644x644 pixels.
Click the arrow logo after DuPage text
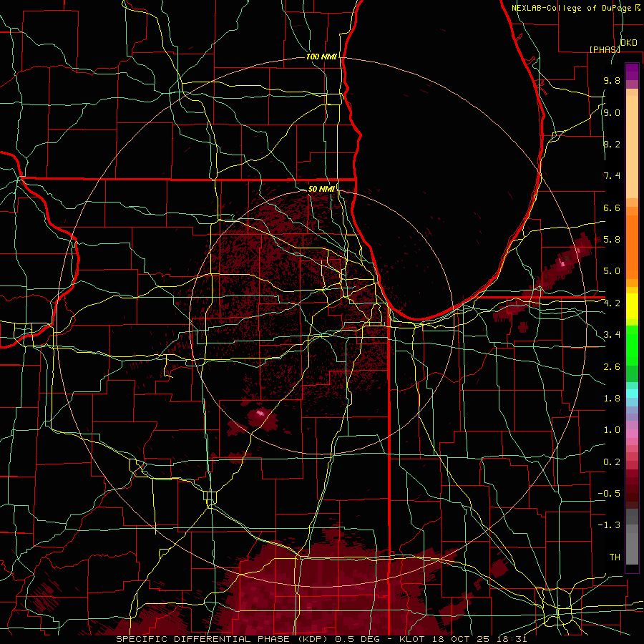(x=638, y=8)
